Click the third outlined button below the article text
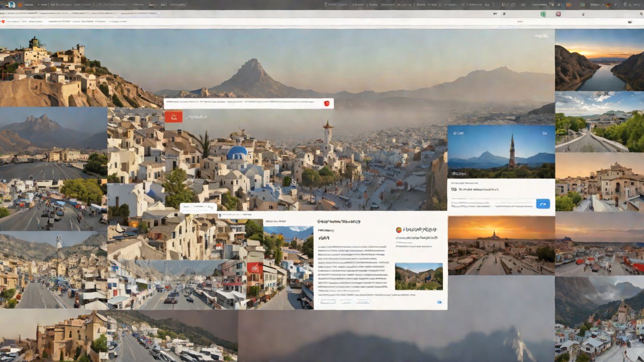The width and height of the screenshot is (644, 362). (x=362, y=302)
